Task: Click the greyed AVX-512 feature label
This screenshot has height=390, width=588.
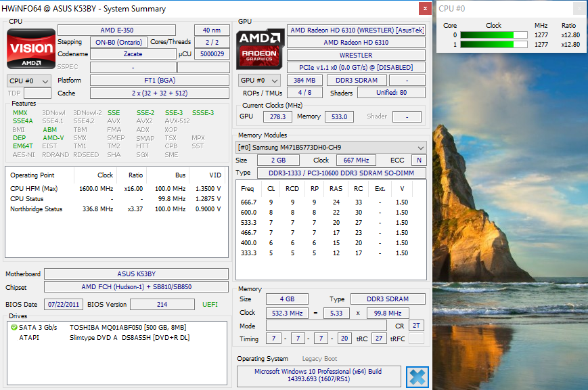Action: click(177, 121)
